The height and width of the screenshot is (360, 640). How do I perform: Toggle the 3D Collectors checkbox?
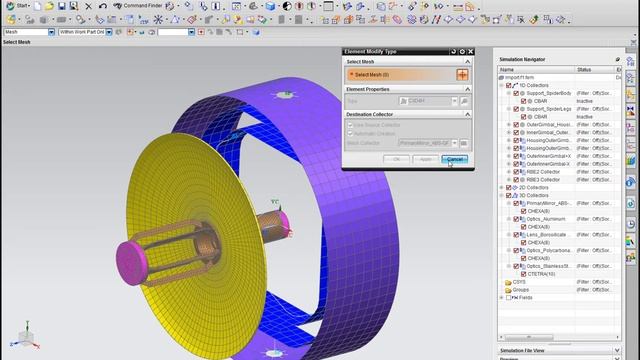[509, 196]
